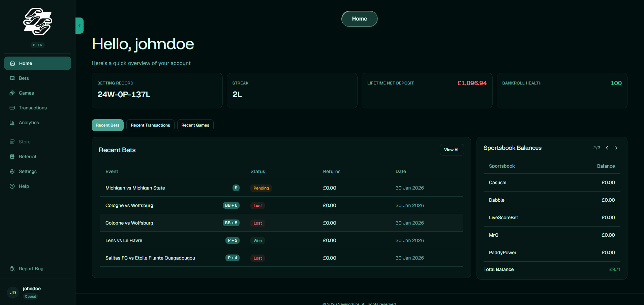
Task: Open the Bets section
Action: [x=24, y=78]
